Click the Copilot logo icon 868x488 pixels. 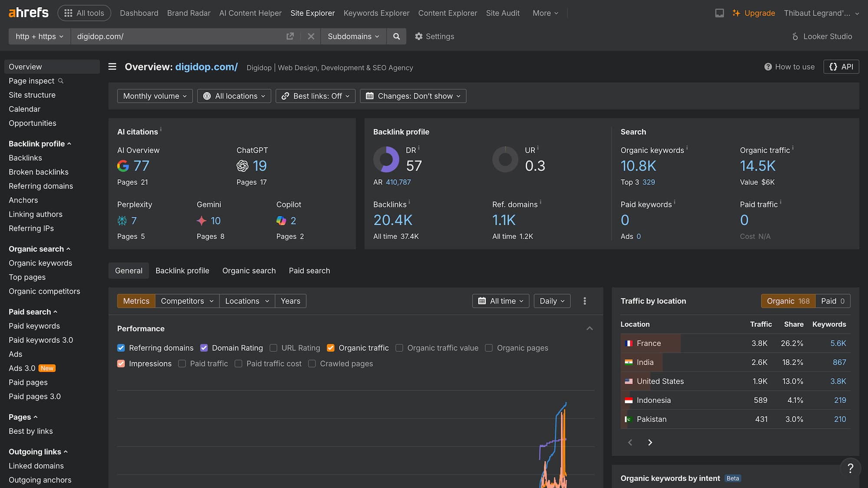coord(281,221)
